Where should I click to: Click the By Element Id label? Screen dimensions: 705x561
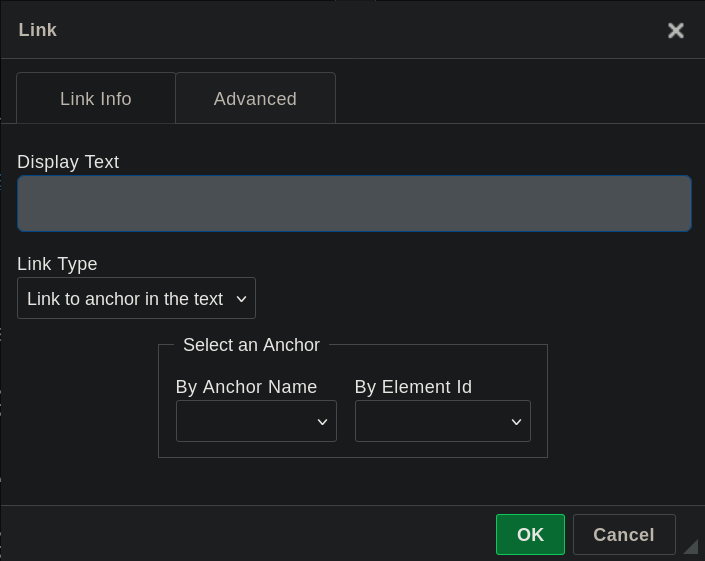(413, 387)
